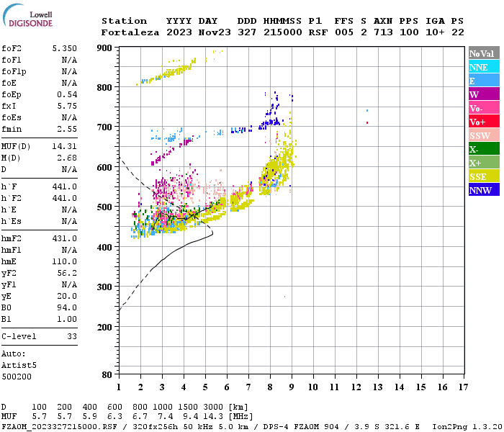Click the fxI value 5.75
504x432 pixels.
click(67, 106)
